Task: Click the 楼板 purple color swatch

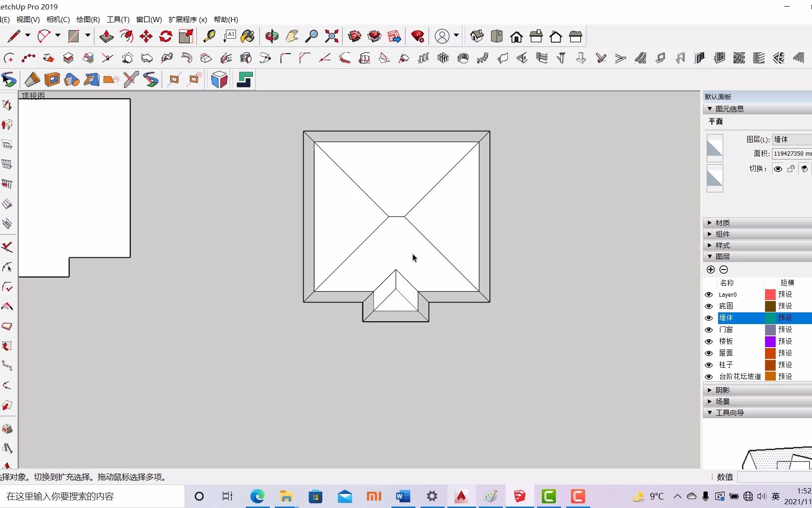Action: coord(770,341)
